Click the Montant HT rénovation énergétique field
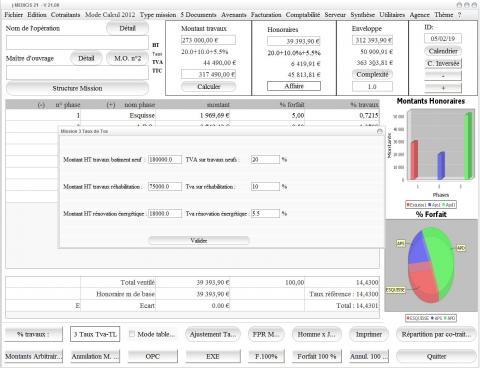The image size is (480, 368). [165, 213]
